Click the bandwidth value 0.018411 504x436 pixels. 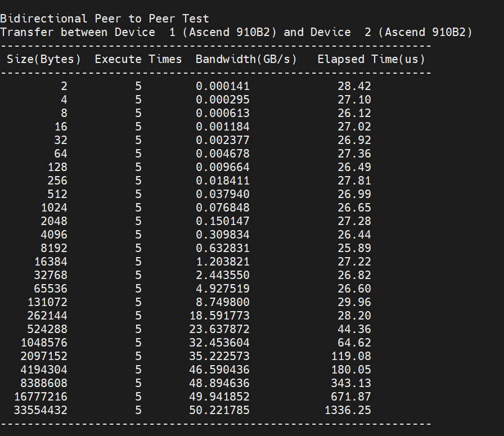[x=222, y=181]
